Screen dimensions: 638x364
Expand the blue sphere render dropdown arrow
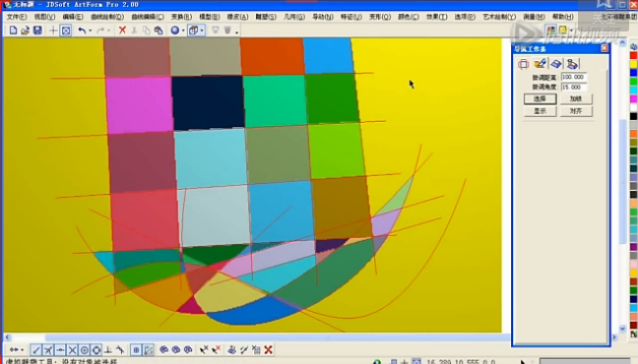183,30
